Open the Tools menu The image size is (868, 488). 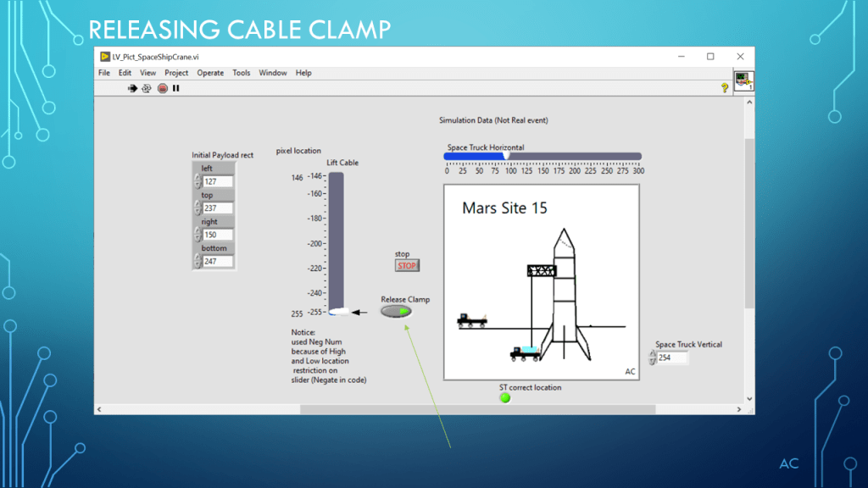[x=242, y=73]
